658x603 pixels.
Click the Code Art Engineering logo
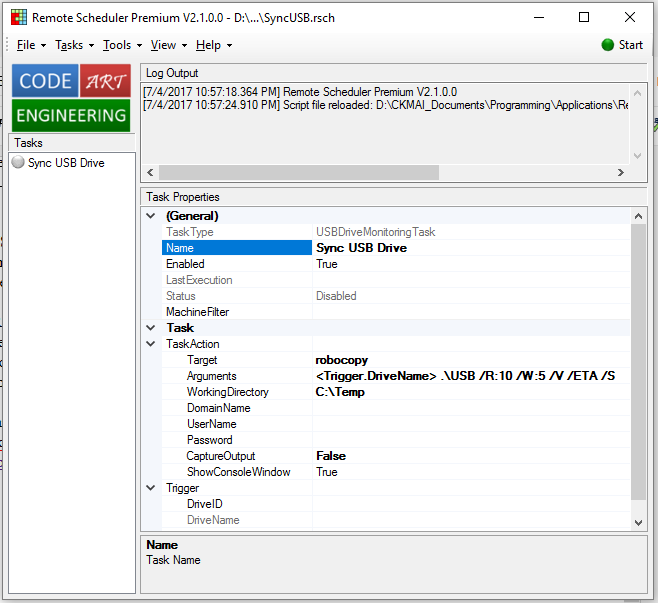(71, 98)
